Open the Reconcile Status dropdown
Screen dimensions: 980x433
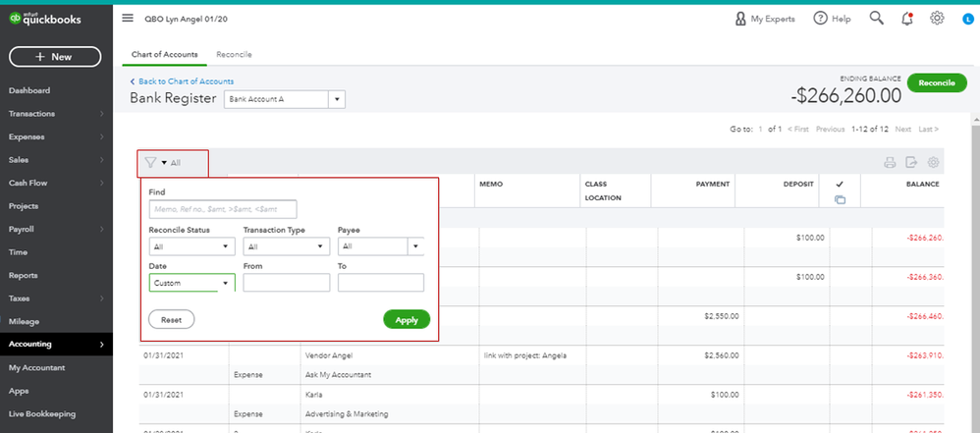(x=191, y=246)
